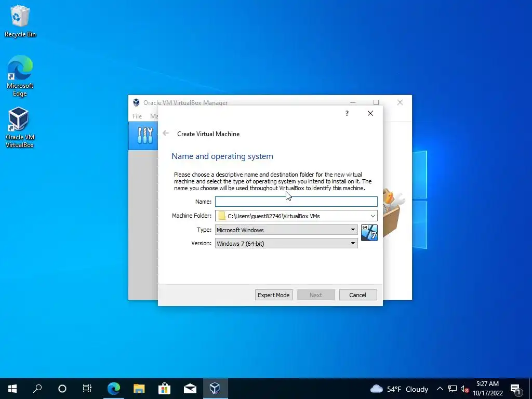The image size is (532, 399).
Task: Click the VirtualBox taskbar icon
Action: click(x=215, y=389)
